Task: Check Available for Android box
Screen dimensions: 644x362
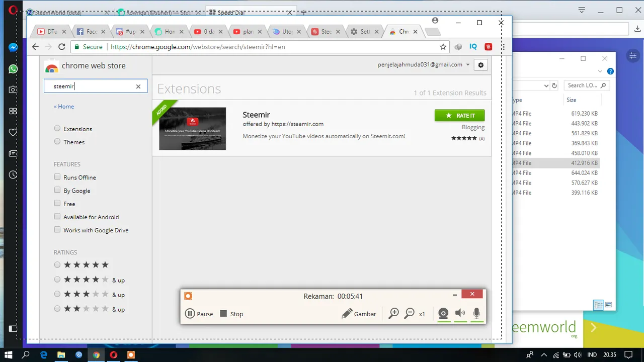Action: (x=57, y=217)
